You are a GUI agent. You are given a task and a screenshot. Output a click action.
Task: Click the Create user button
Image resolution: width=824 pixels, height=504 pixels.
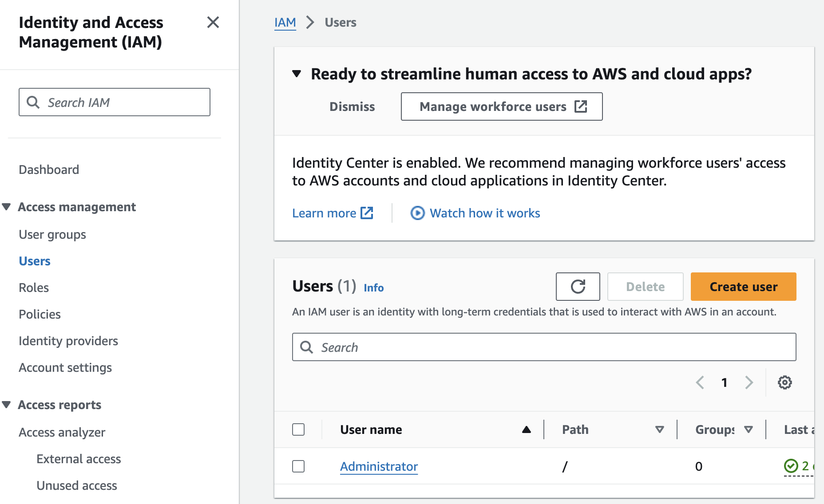743,287
